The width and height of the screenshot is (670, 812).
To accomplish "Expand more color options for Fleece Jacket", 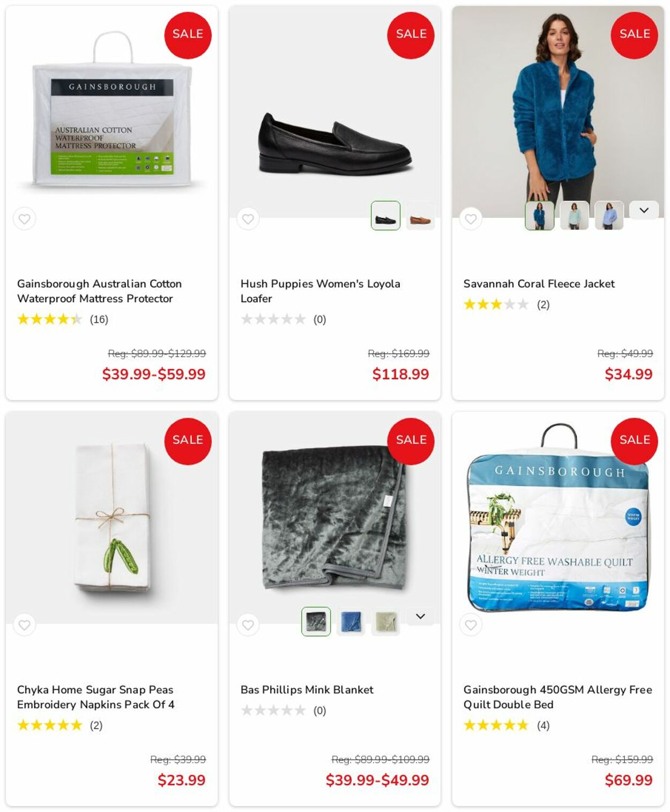I will point(644,210).
